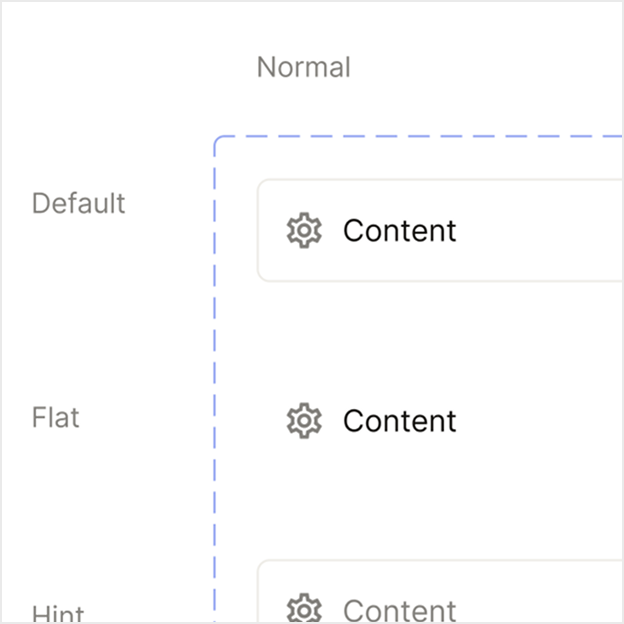Screen dimensions: 624x624
Task: Click the Hint row label
Action: [58, 614]
